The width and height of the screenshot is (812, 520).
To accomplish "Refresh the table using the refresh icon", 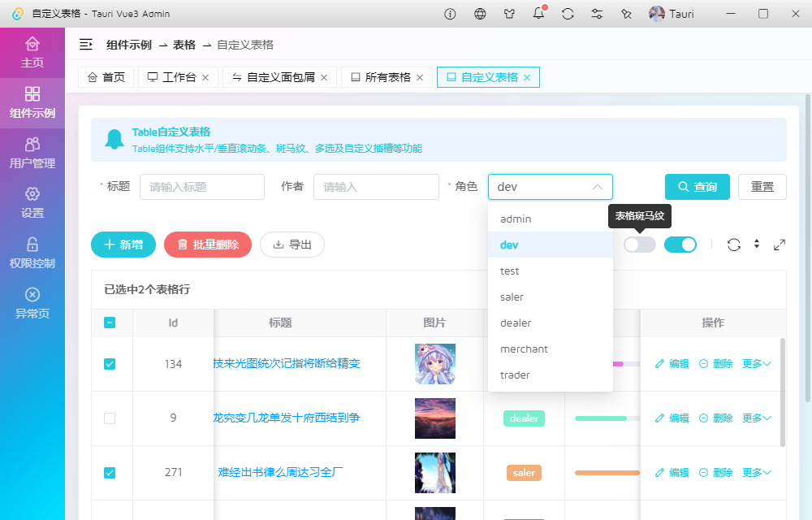I will click(735, 244).
